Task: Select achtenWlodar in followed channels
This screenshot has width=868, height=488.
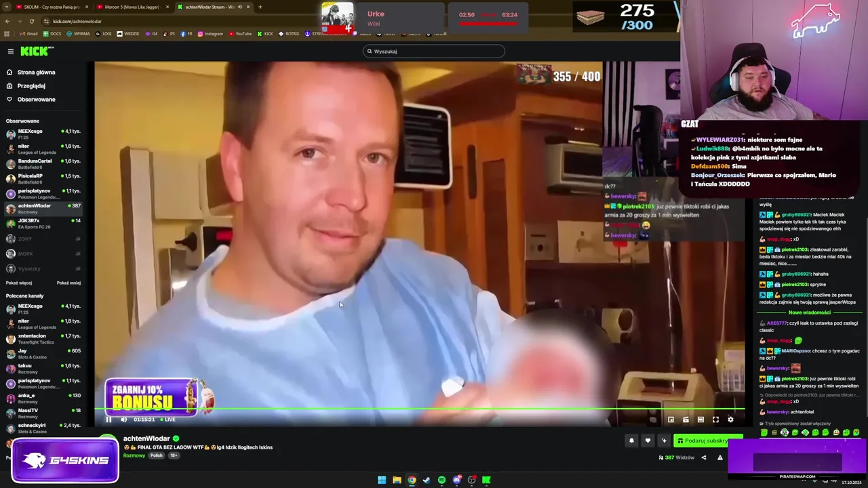Action: 43,208
